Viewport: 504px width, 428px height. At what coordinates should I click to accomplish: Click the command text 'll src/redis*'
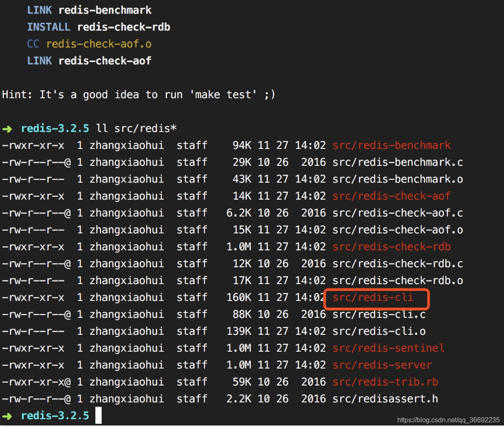click(x=136, y=128)
